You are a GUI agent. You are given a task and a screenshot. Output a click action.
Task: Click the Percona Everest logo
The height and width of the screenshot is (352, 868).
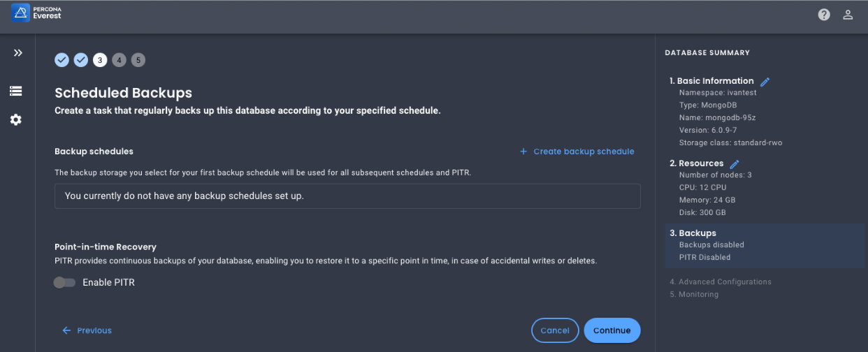click(36, 13)
